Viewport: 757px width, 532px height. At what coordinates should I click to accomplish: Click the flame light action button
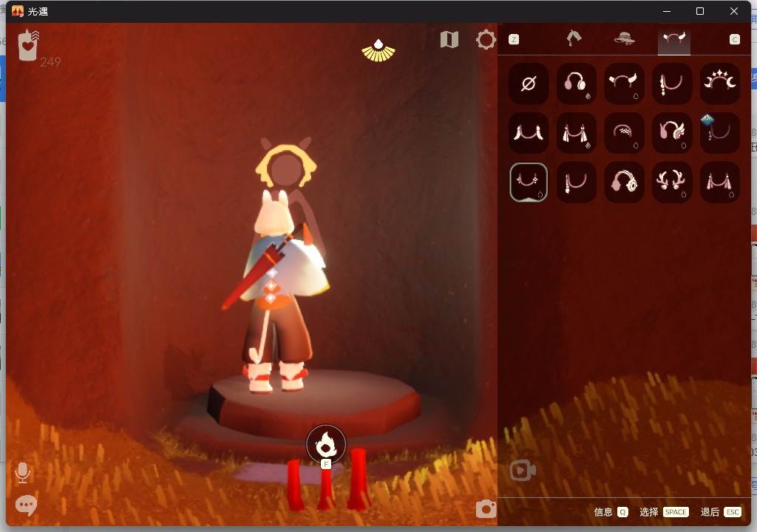click(326, 445)
